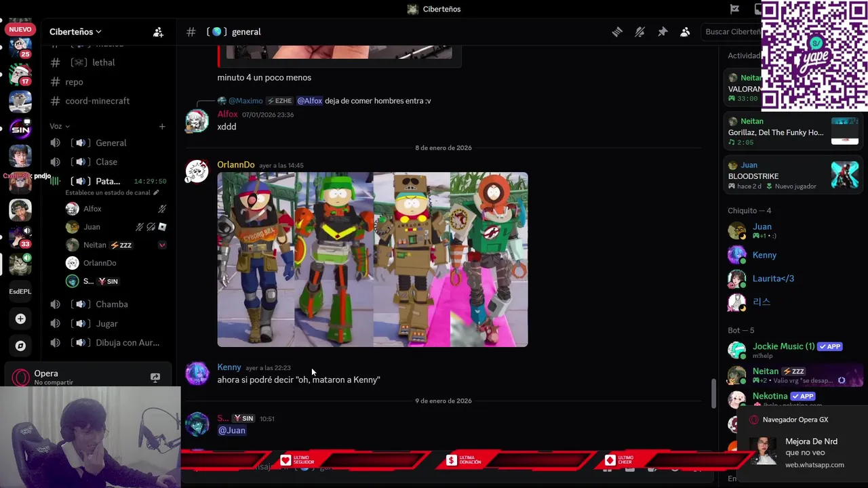Click the pencil icon beside channel status

pyautogui.click(x=156, y=192)
